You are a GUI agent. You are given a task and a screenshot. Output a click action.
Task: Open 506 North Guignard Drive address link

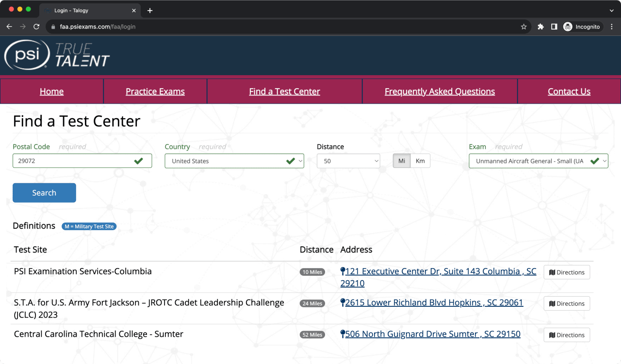(x=433, y=334)
